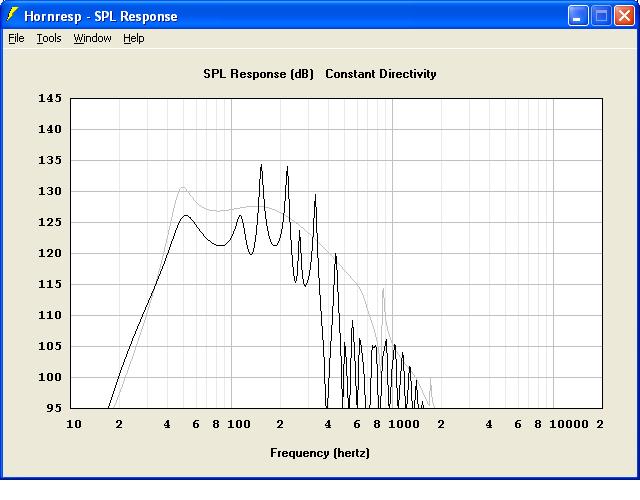This screenshot has height=500, width=640.
Task: Minimize the Hornresp SPL Response window
Action: (x=578, y=16)
